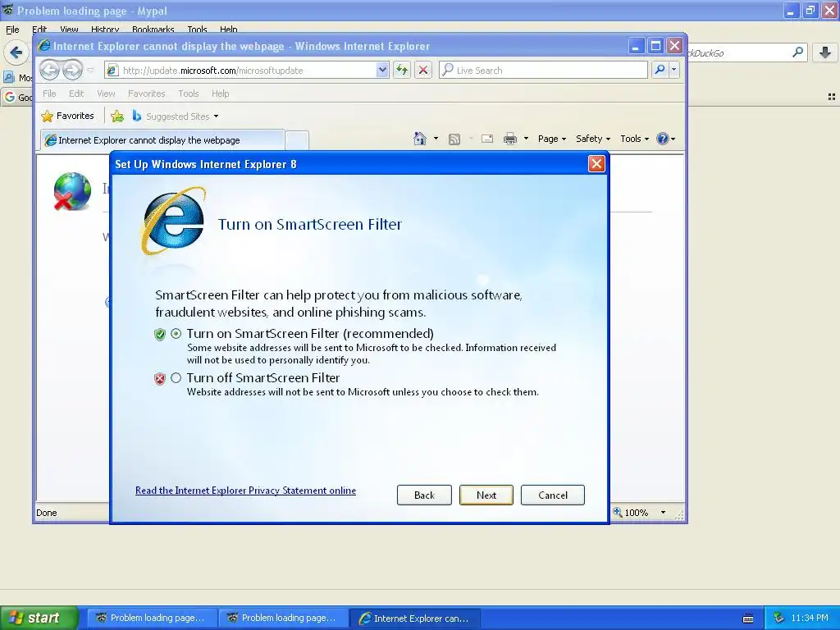The image size is (840, 630).
Task: Click the zoom magnifier icon in status bar
Action: [x=618, y=512]
